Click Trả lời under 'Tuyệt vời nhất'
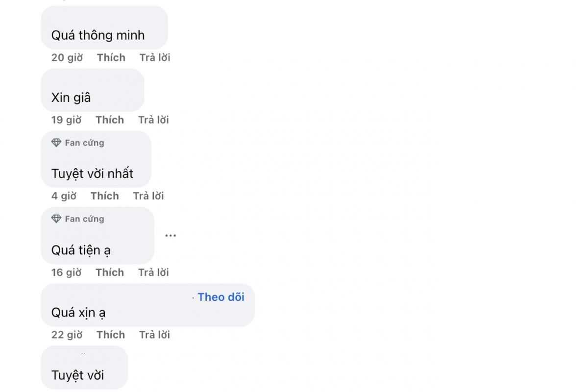 (x=148, y=196)
